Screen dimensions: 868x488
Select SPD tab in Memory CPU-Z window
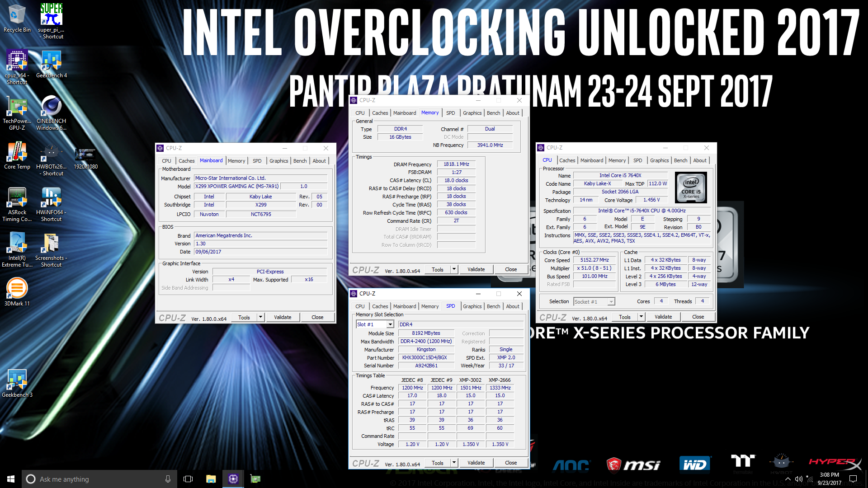451,113
